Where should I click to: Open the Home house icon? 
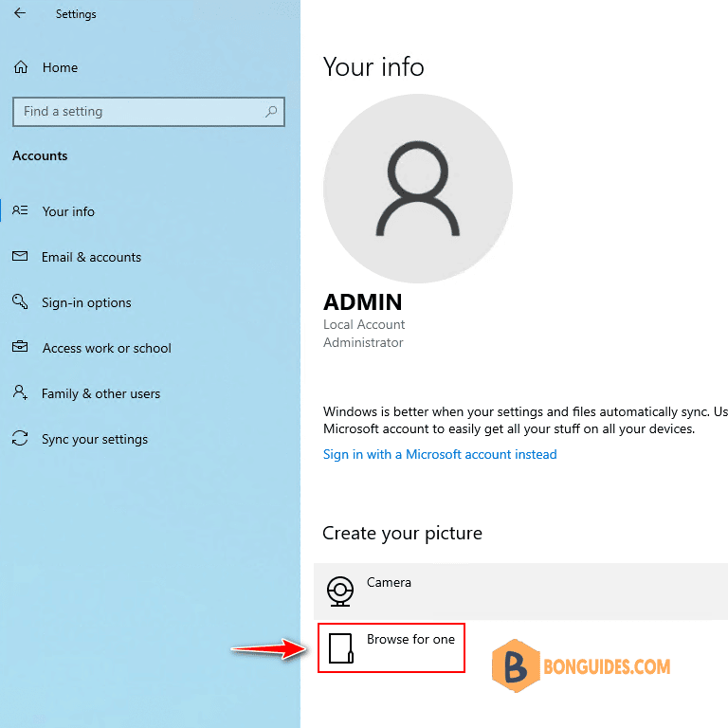click(x=21, y=67)
